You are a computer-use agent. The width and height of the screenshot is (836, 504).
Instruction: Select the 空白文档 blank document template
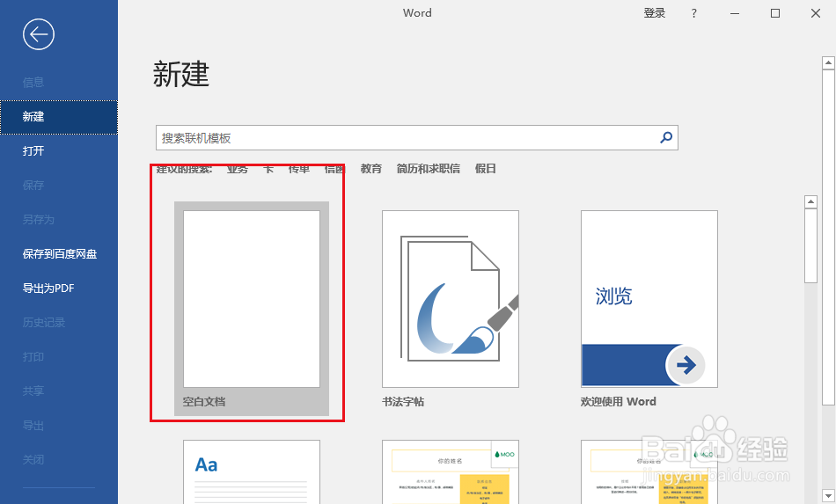tap(252, 309)
